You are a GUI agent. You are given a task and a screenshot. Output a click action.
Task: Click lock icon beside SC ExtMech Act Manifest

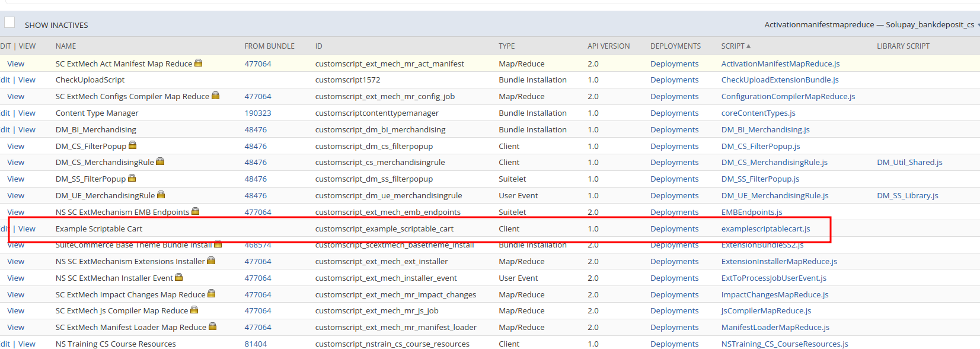[198, 63]
